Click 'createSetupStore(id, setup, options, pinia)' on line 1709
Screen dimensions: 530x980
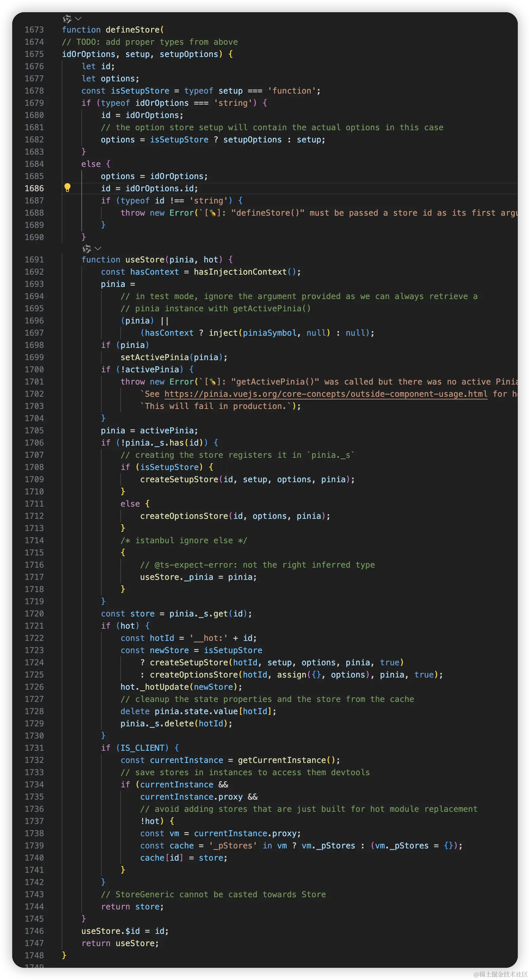(245, 479)
